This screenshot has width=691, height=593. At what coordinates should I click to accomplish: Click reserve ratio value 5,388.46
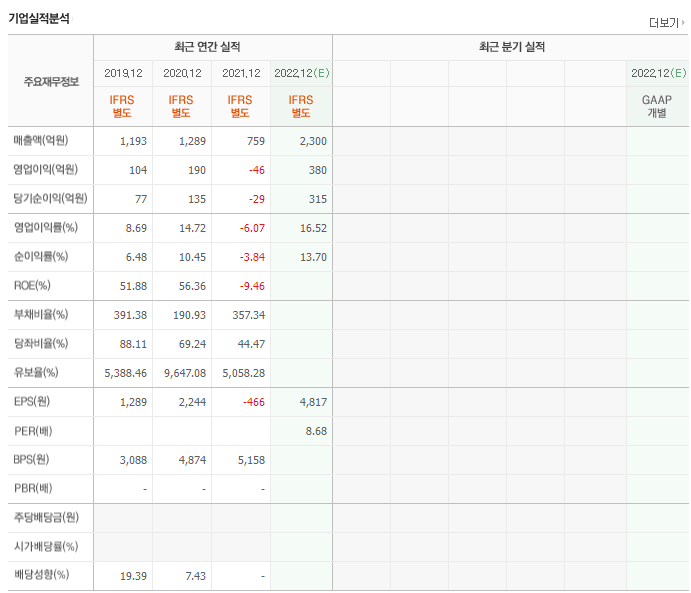pyautogui.click(x=126, y=373)
